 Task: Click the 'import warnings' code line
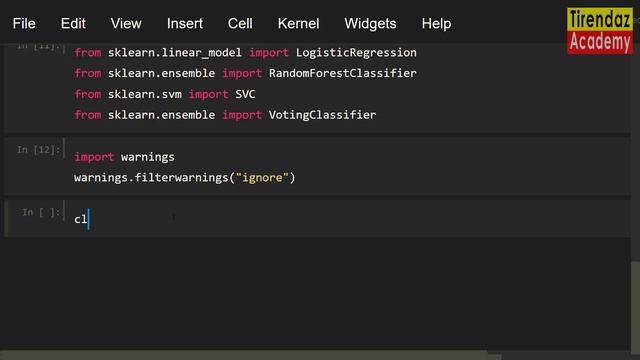[124, 157]
